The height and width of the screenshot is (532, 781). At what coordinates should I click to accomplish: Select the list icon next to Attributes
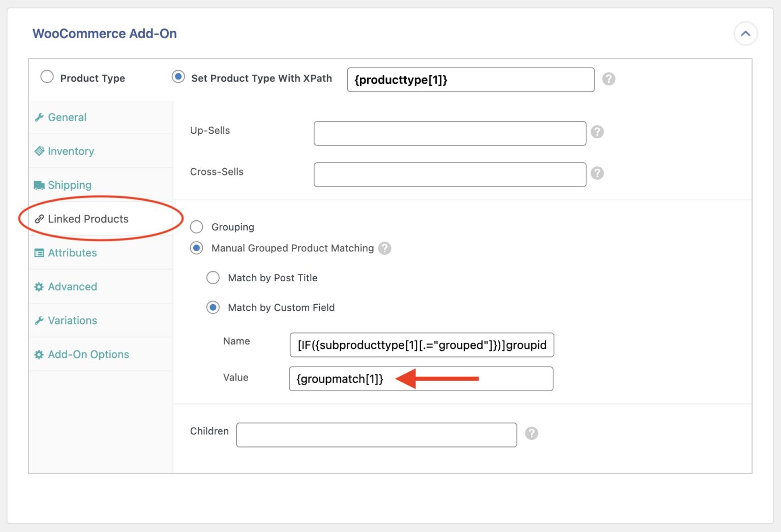[39, 253]
